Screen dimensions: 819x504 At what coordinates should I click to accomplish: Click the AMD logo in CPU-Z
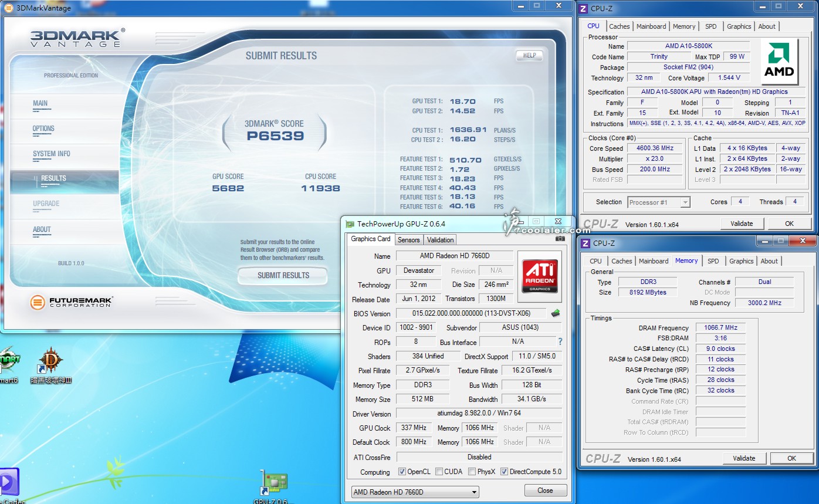tap(779, 62)
